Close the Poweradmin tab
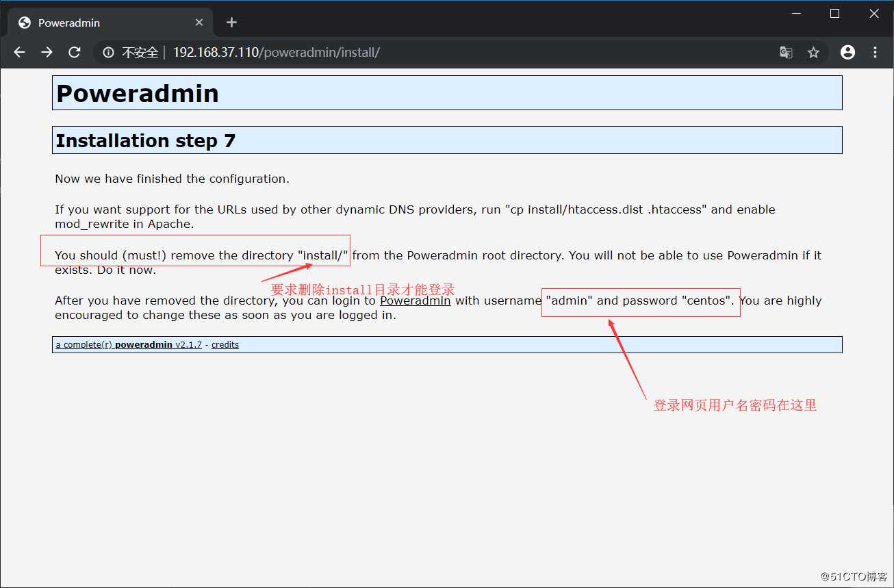894x588 pixels. tap(199, 23)
